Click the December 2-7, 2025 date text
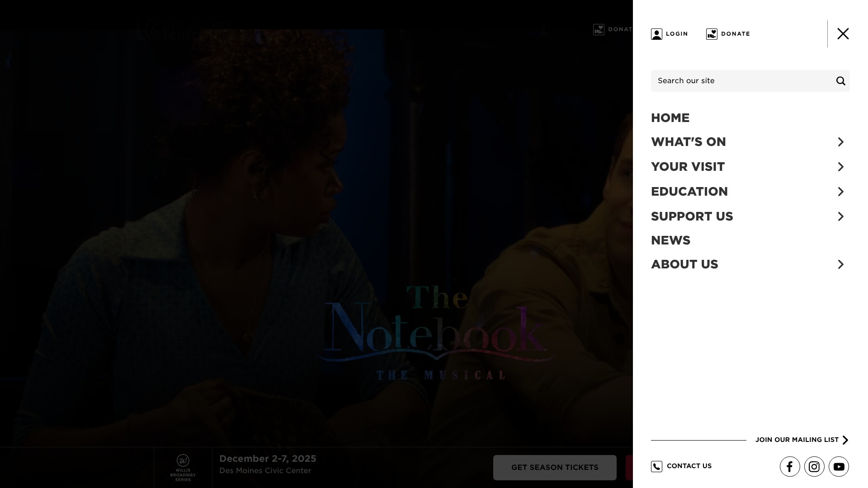 [268, 459]
